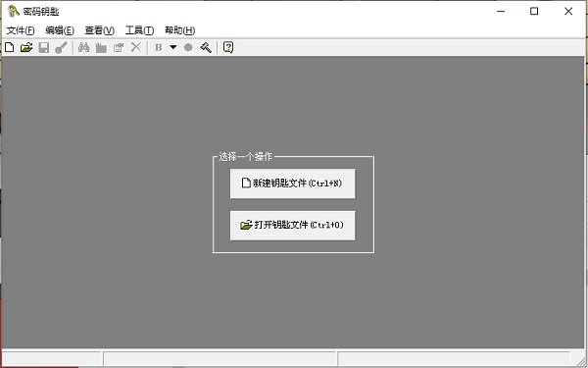
Task: Open the 帮助(H) menu
Action: tap(179, 30)
